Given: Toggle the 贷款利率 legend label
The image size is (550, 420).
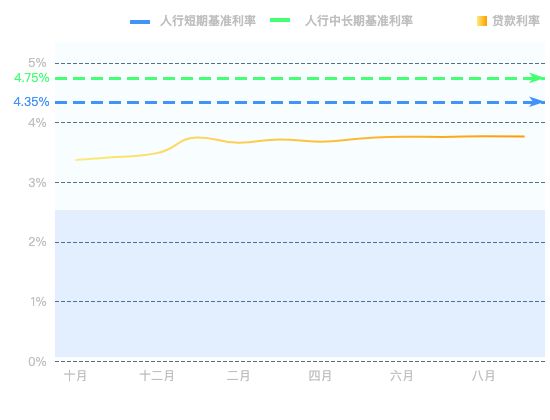Looking at the screenshot, I should click(x=516, y=21).
